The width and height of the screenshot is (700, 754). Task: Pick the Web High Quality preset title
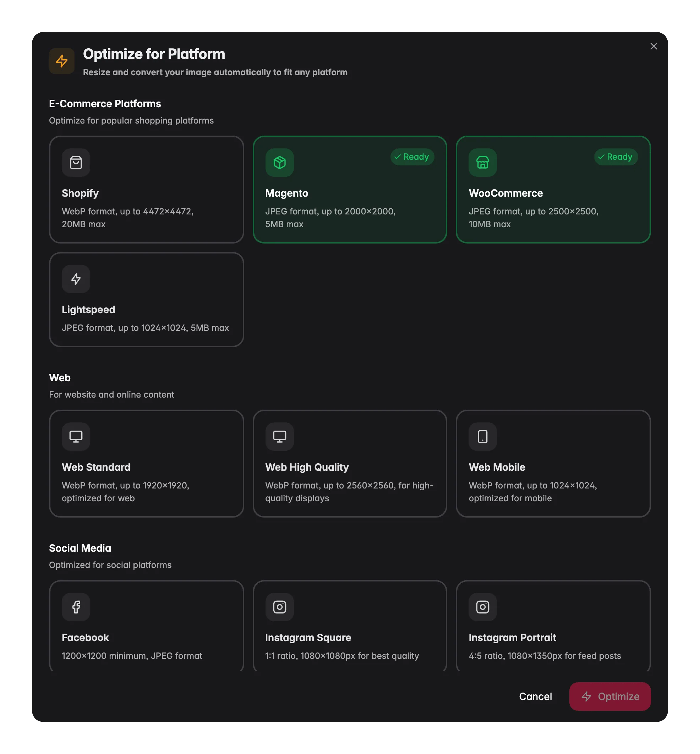(x=307, y=467)
